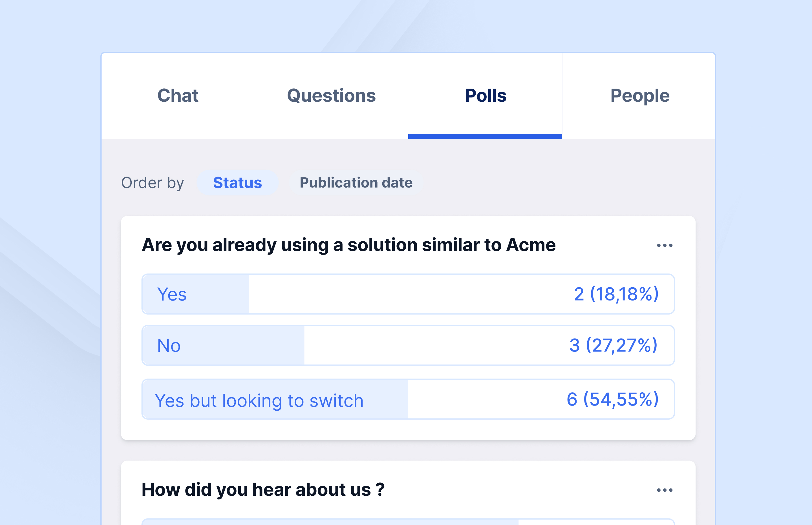This screenshot has height=525, width=812.
Task: Open the Chat tab
Action: click(178, 95)
